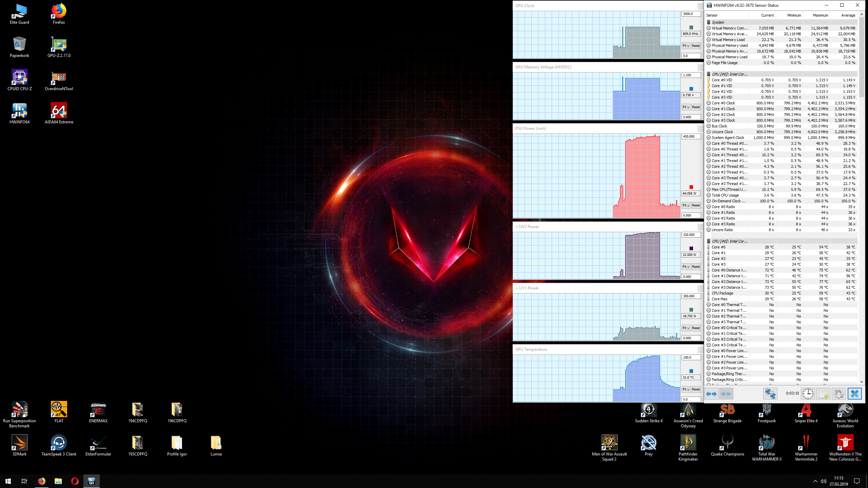Click Fit y in GPU Clock graph
Image resolution: width=868 pixels, height=488 pixels.
coord(686,46)
